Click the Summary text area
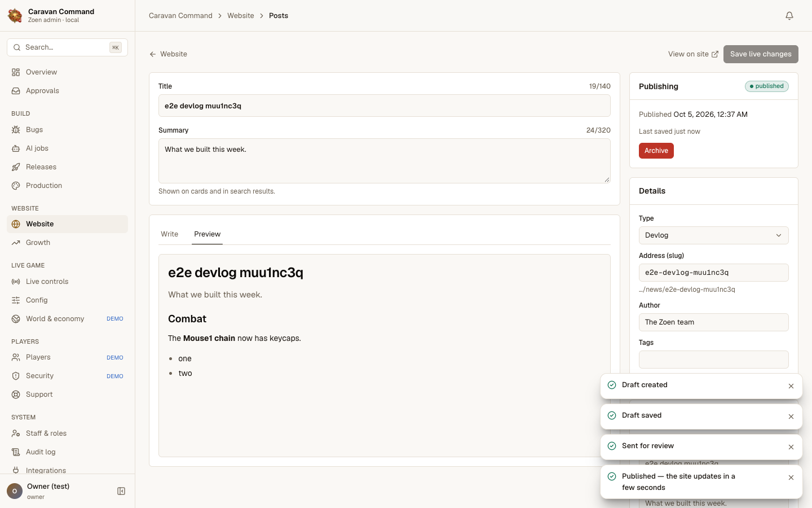The height and width of the screenshot is (508, 812). click(x=385, y=161)
